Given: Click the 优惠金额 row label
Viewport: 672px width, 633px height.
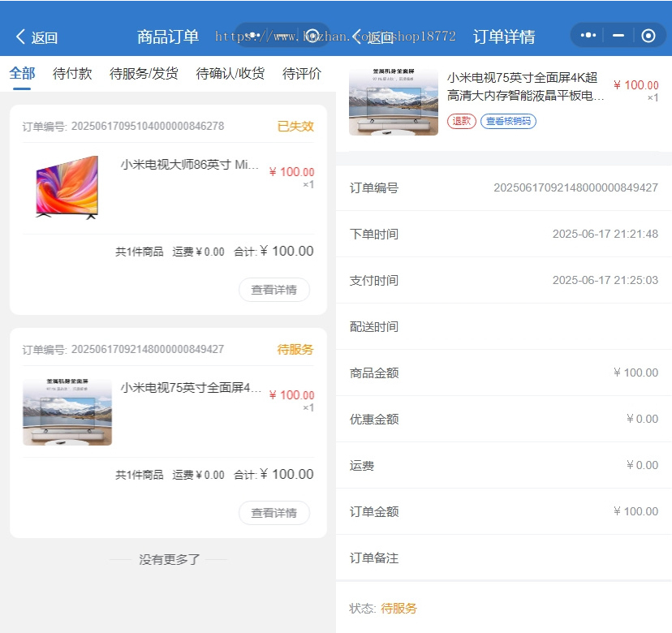Looking at the screenshot, I should (x=374, y=419).
